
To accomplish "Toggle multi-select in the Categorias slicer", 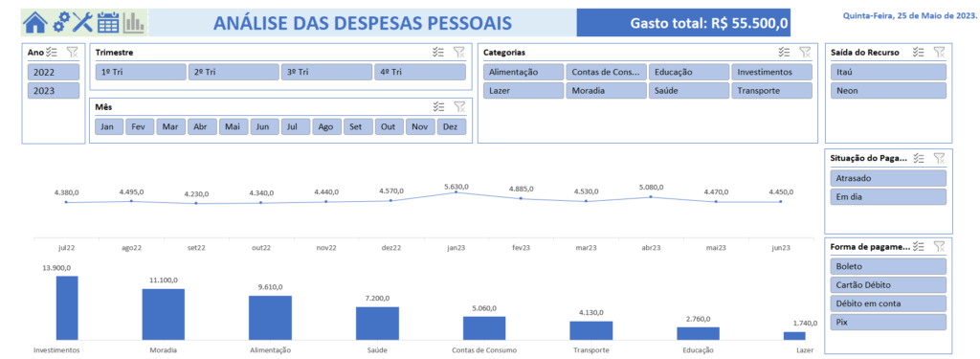I will click(x=785, y=53).
